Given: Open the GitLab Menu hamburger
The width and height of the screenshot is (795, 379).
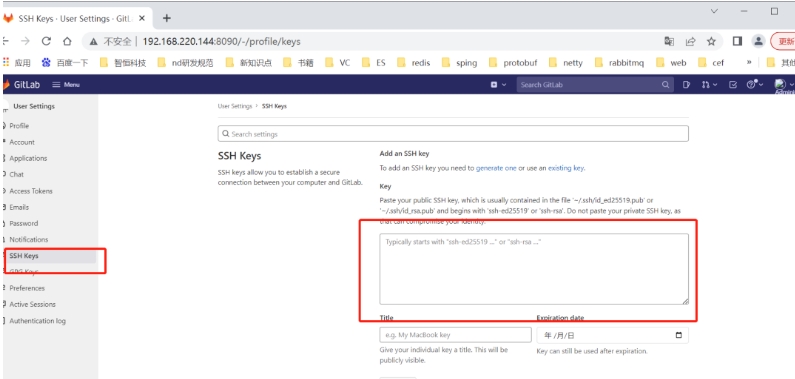Looking at the screenshot, I should 66,85.
